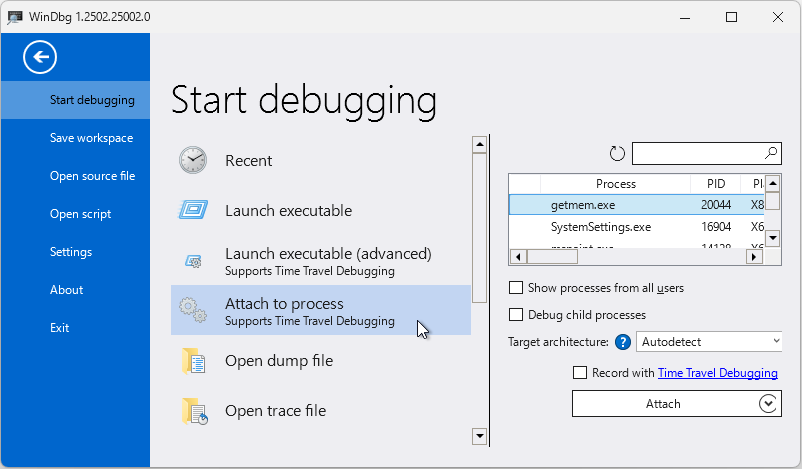802x469 pixels.
Task: Click options list scroll up arrow
Action: (479, 144)
